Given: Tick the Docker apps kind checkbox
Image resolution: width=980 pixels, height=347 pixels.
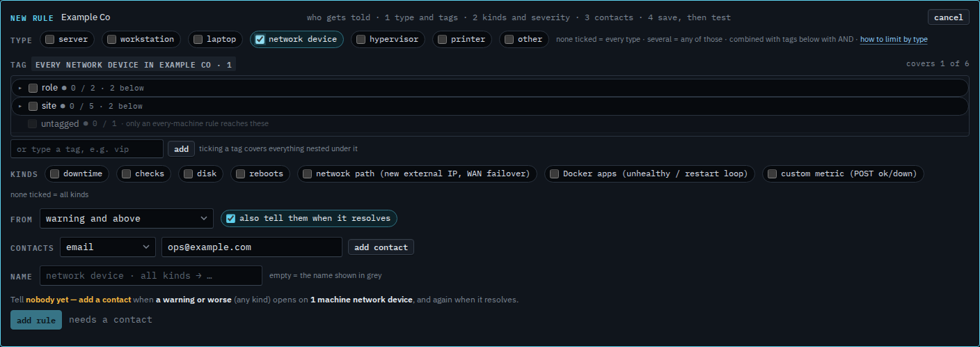Looking at the screenshot, I should click(554, 174).
